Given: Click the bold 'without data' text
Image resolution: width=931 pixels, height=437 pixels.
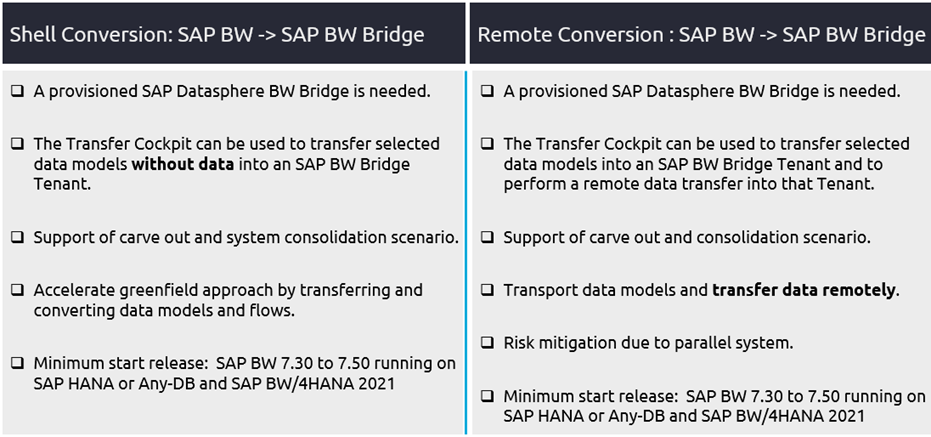Looking at the screenshot, I should [183, 164].
